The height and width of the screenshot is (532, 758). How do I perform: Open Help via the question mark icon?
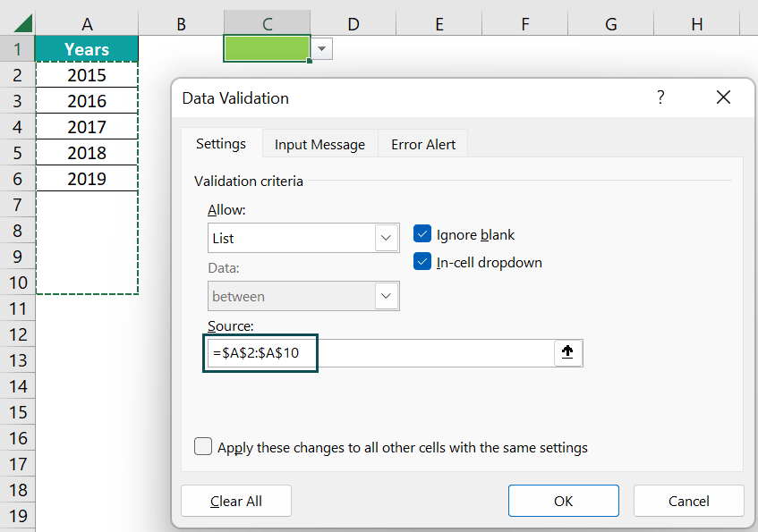660,97
